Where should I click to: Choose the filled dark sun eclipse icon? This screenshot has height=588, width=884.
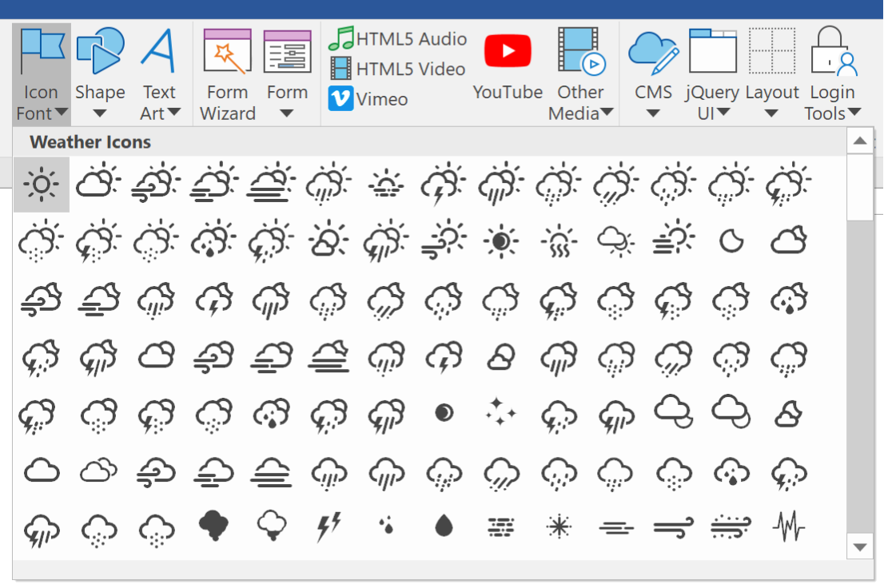500,241
